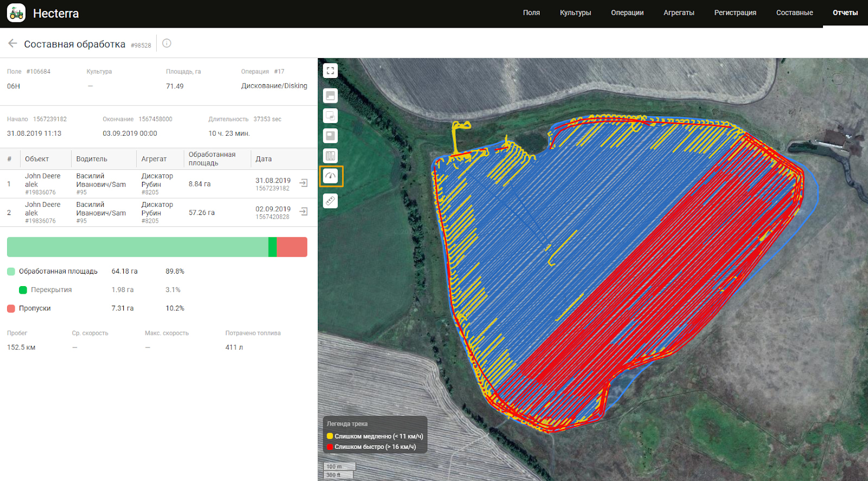868x481 pixels.
Task: Click the red Пропуски segment of bar
Action: click(x=292, y=247)
